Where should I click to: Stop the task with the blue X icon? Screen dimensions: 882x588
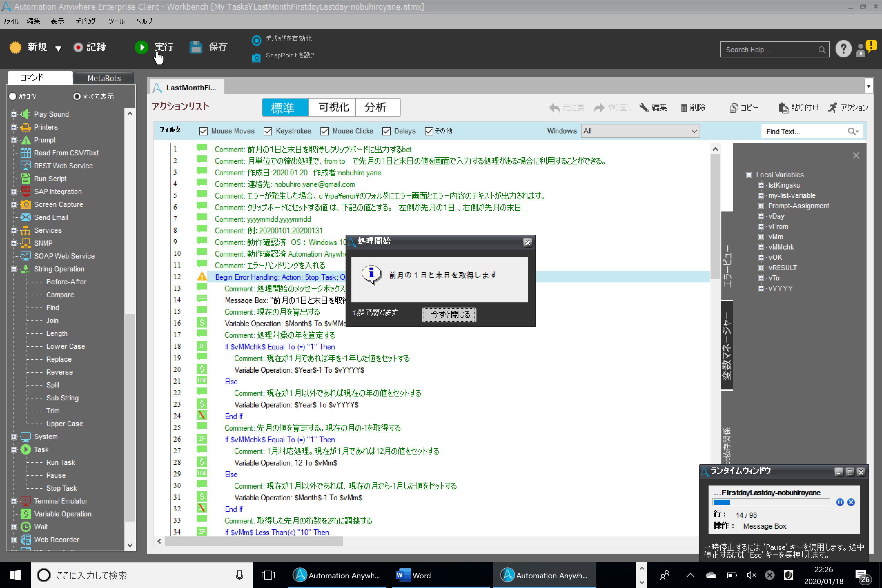pos(851,503)
